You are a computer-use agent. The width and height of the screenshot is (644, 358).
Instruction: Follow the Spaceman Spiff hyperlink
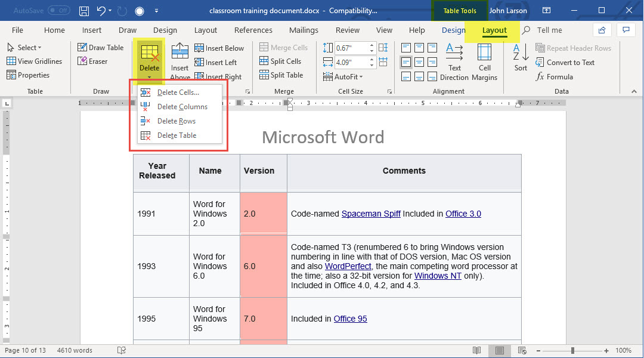pos(370,214)
